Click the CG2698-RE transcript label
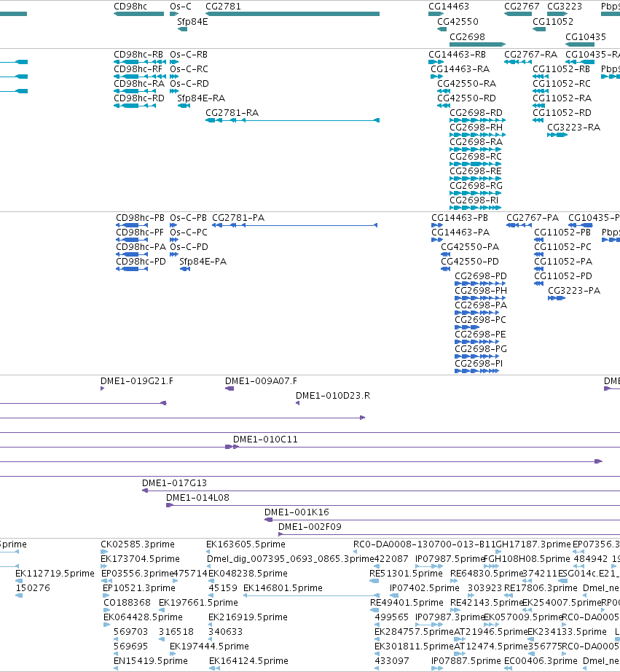Screen dimensions: 620x672 [x=475, y=171]
